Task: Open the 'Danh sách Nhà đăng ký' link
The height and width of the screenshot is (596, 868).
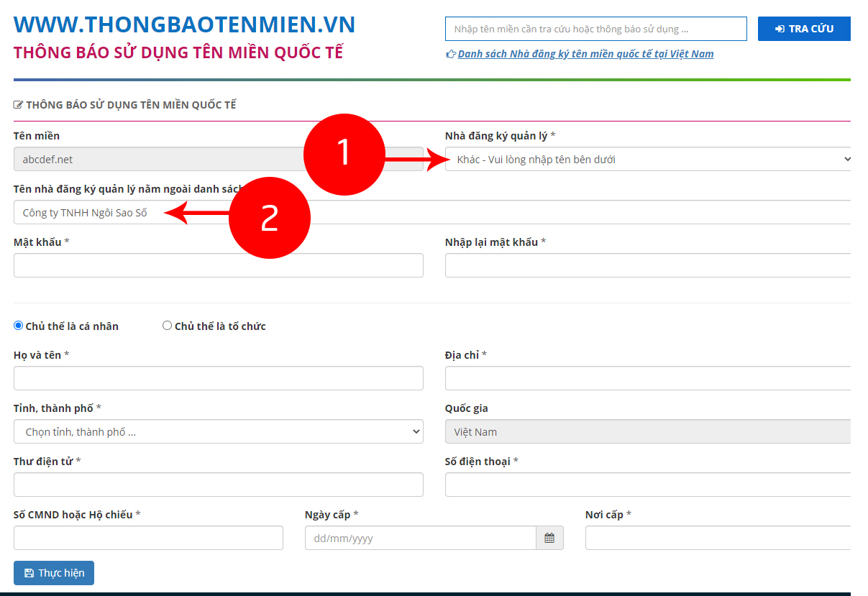Action: (585, 54)
